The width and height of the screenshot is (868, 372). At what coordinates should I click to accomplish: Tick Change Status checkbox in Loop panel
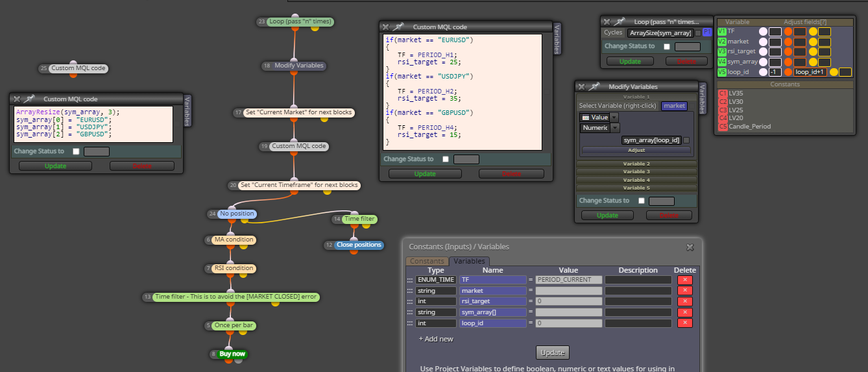(x=668, y=47)
